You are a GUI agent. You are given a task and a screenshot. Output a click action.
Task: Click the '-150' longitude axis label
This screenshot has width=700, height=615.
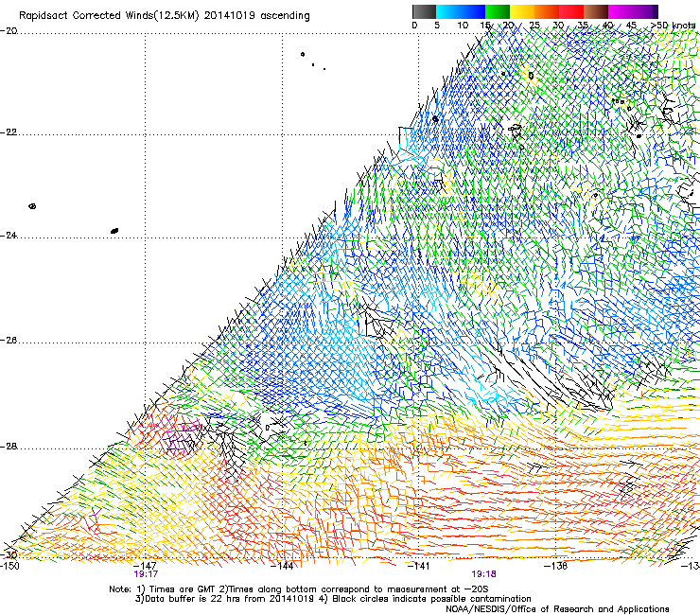coord(9,566)
